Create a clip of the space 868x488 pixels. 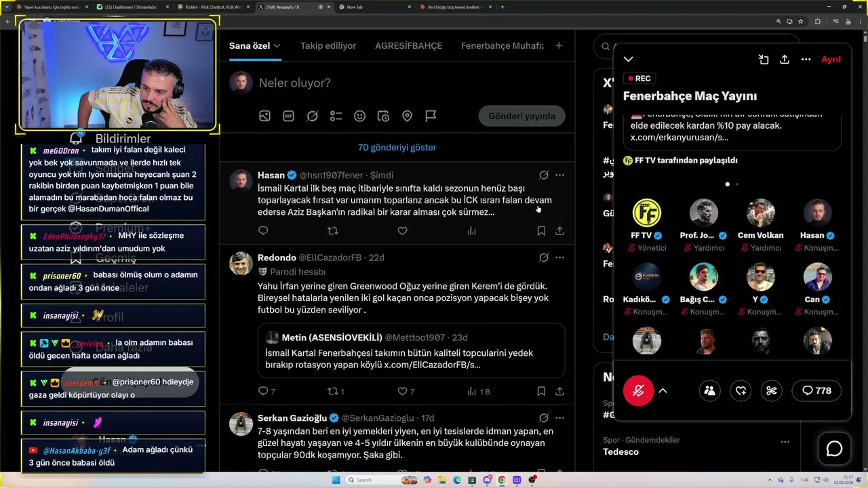point(771,390)
